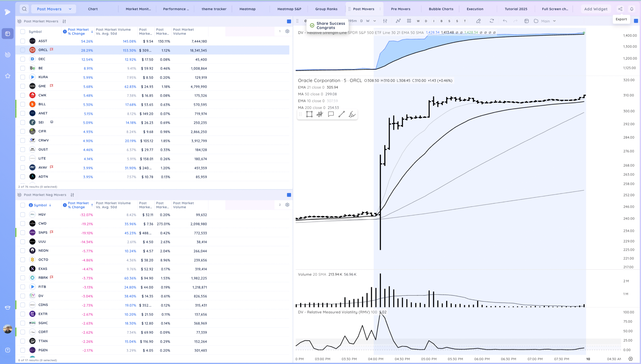The width and height of the screenshot is (641, 364).
Task: Click the blue color tag on Post Market Movers
Action: 289,21
